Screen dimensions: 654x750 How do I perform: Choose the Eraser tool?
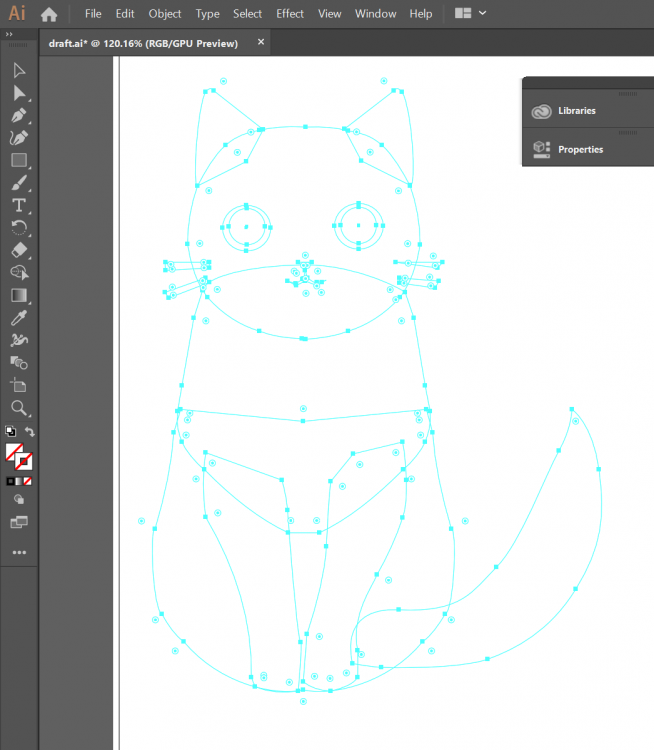tap(18, 250)
